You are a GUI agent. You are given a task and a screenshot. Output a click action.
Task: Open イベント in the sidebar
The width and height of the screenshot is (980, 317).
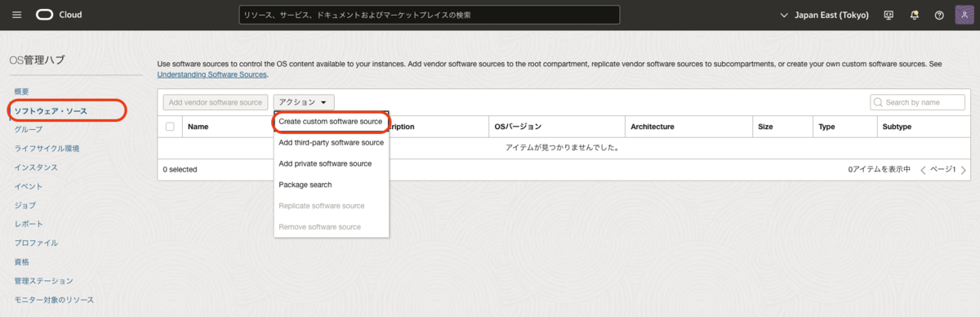29,186
